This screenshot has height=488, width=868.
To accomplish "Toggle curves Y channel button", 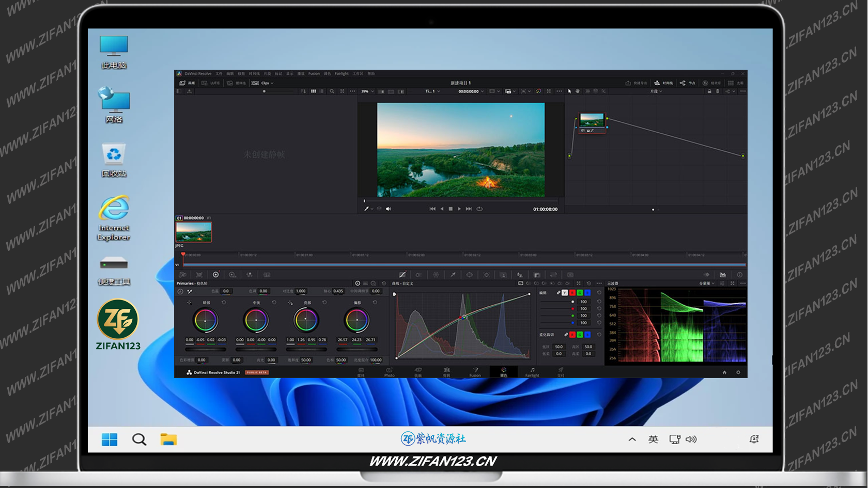I will click(565, 293).
